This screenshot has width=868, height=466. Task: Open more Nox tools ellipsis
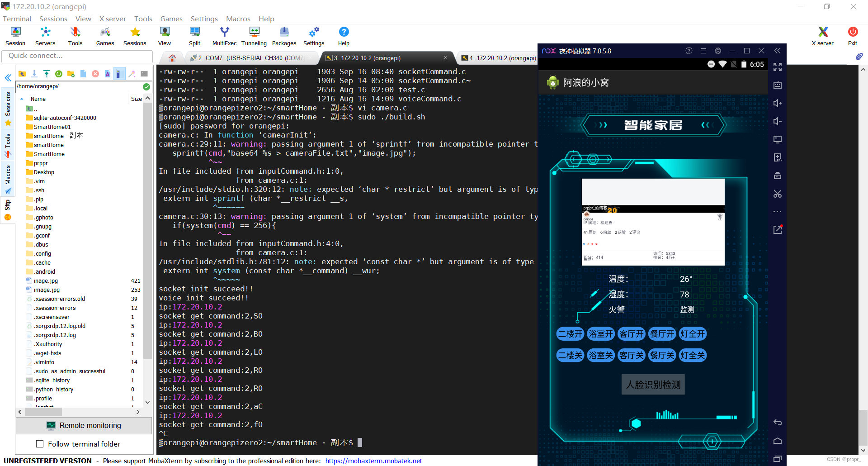(x=778, y=212)
